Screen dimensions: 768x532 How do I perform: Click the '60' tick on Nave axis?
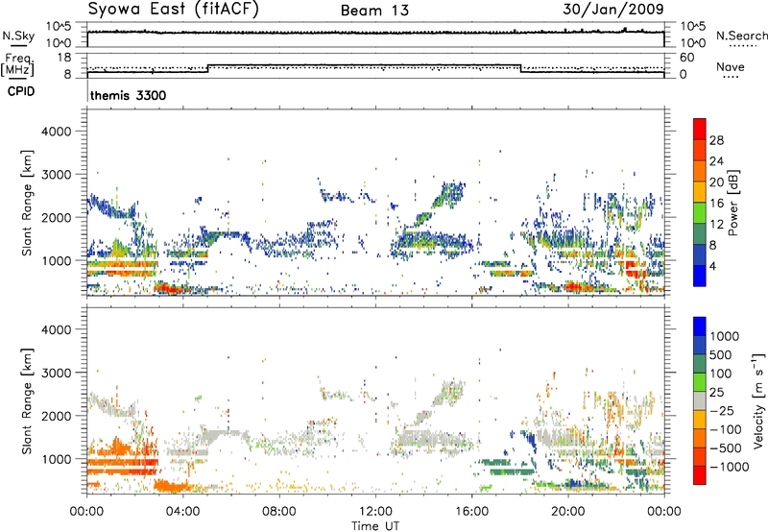(x=686, y=58)
